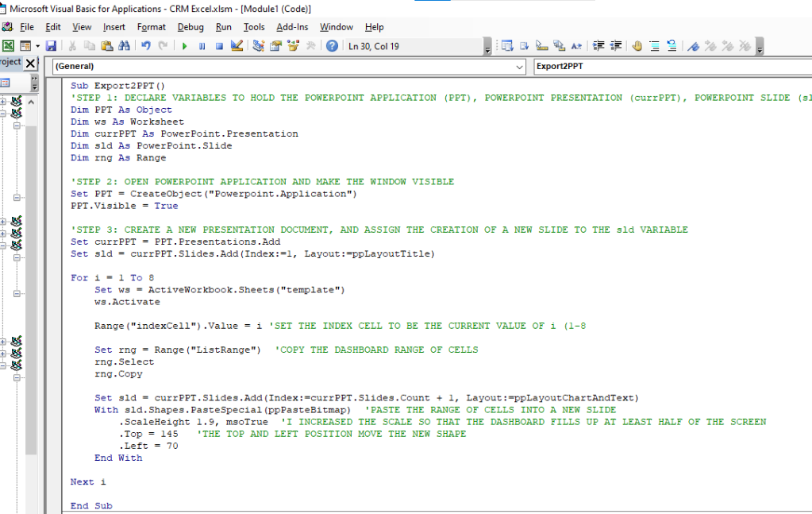Save CRM Excel.xlsm with floppy icon
The width and height of the screenshot is (812, 514).
(51, 46)
